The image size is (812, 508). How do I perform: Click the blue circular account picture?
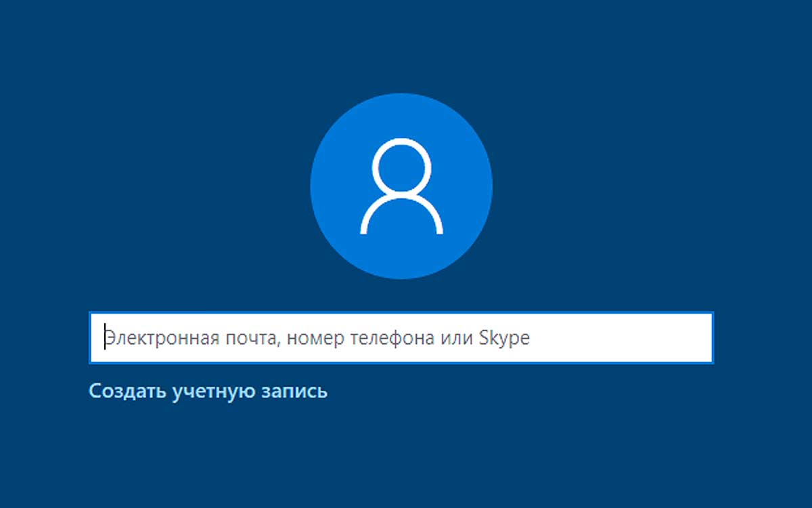[401, 186]
